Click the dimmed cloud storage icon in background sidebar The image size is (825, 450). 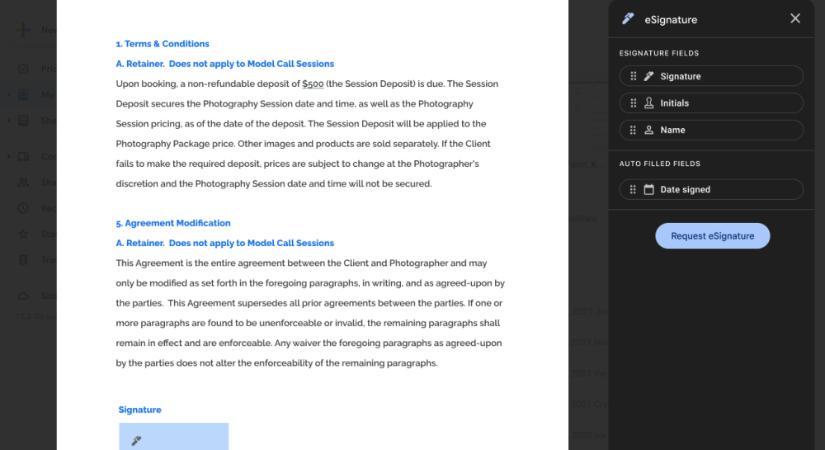point(23,296)
